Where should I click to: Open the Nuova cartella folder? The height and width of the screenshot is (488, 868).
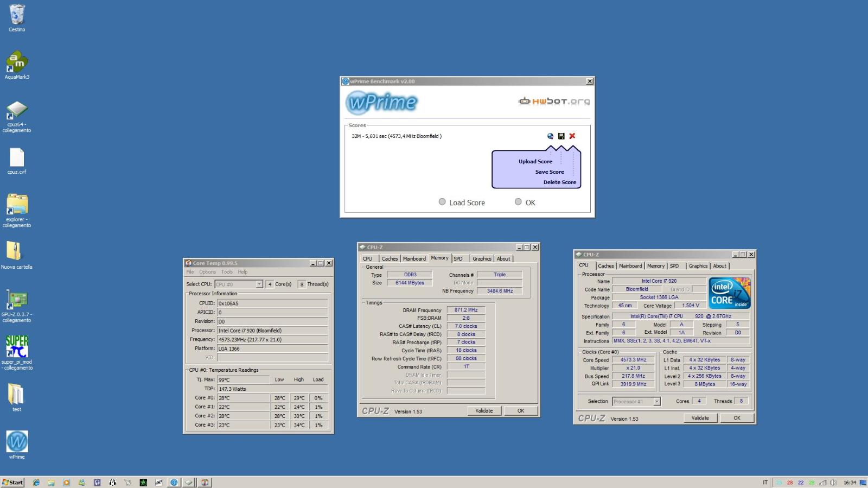click(17, 255)
